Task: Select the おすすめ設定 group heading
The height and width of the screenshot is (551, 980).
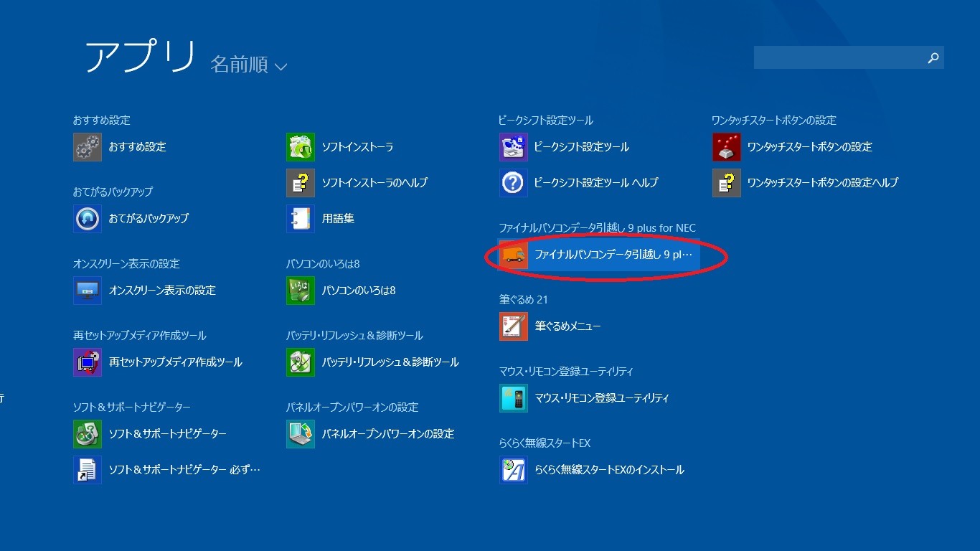Action: pos(102,121)
